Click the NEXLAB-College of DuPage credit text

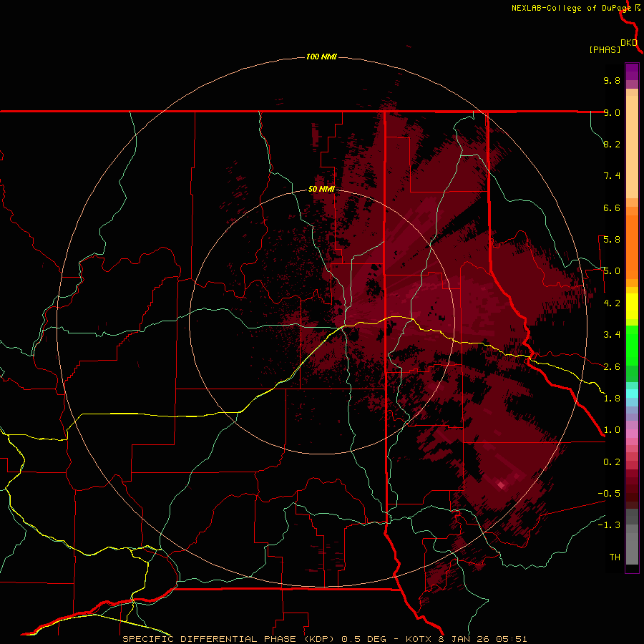pyautogui.click(x=571, y=8)
